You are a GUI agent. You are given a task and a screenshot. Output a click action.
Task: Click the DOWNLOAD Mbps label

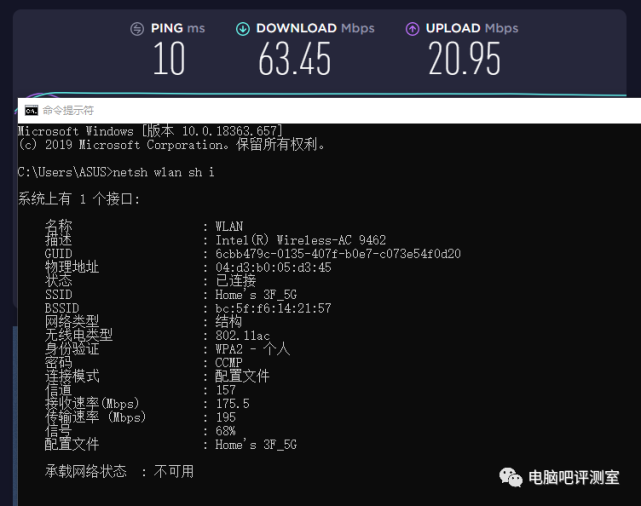click(315, 28)
